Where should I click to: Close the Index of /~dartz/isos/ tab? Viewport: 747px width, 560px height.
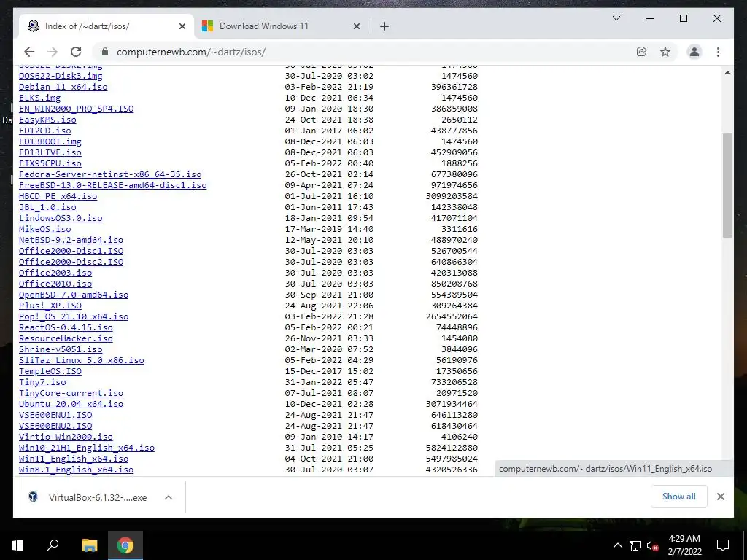point(182,26)
